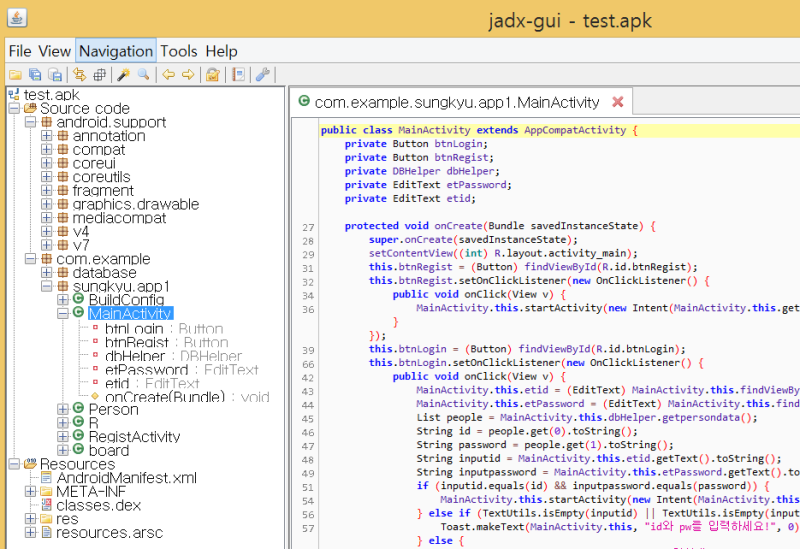Collapse the Resources tree node
The height and width of the screenshot is (549, 800).
click(x=14, y=464)
